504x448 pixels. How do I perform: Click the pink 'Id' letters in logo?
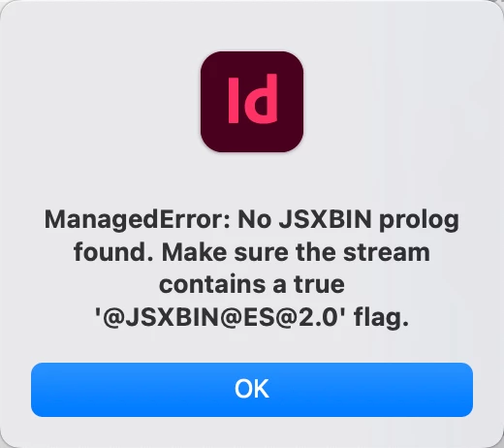pyautogui.click(x=253, y=99)
